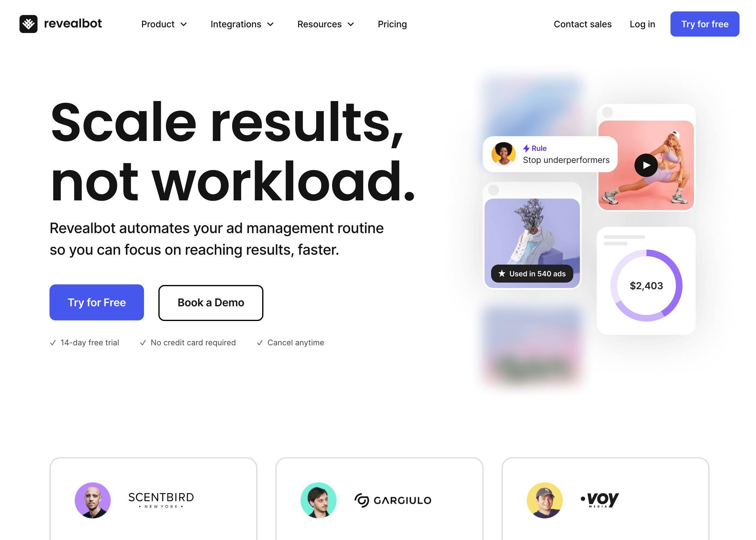Click the 'Try for Free' button
Viewport: 756px width, 540px height.
tap(96, 302)
